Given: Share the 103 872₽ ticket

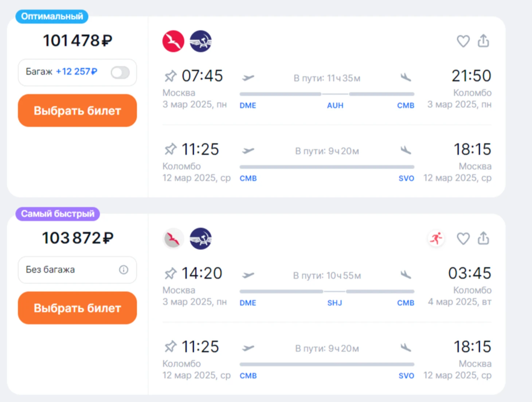Looking at the screenshot, I should click(484, 238).
